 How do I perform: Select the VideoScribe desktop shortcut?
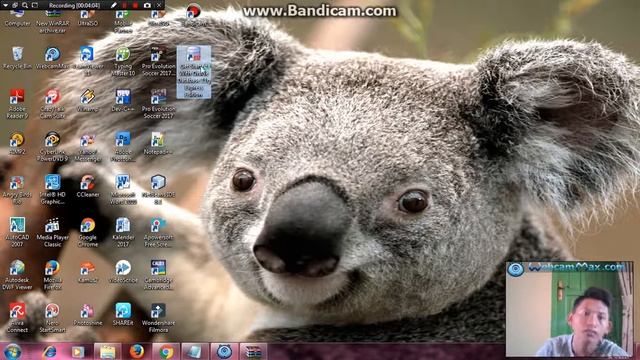pos(123,272)
